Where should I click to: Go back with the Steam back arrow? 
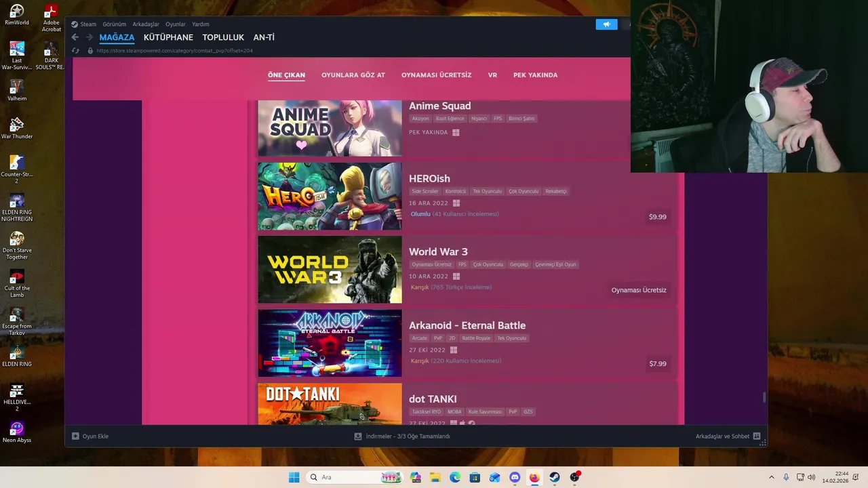click(75, 37)
